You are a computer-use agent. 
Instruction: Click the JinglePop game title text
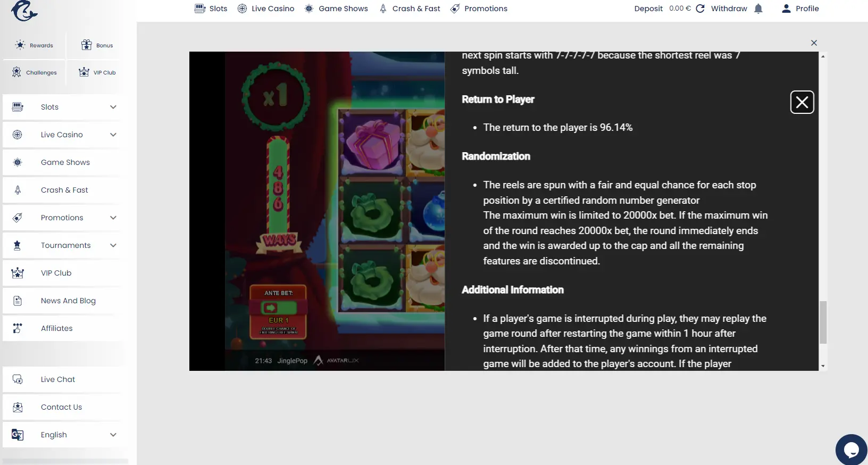tap(292, 361)
